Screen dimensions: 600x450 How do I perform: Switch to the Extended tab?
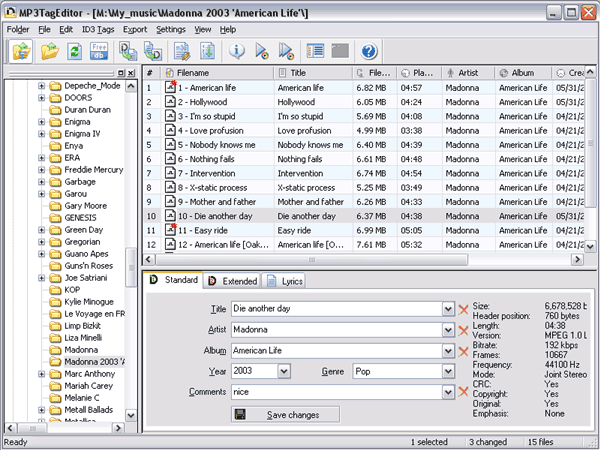point(232,281)
